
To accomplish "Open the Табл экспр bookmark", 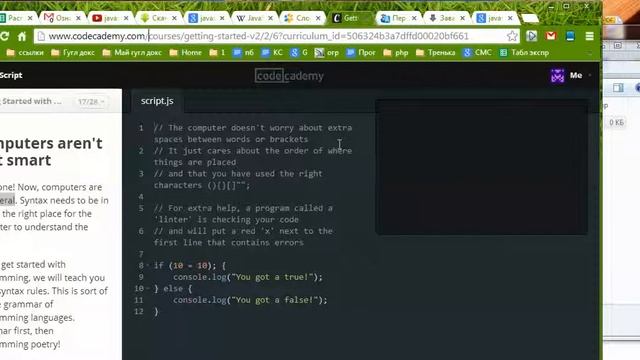I will pyautogui.click(x=524, y=53).
